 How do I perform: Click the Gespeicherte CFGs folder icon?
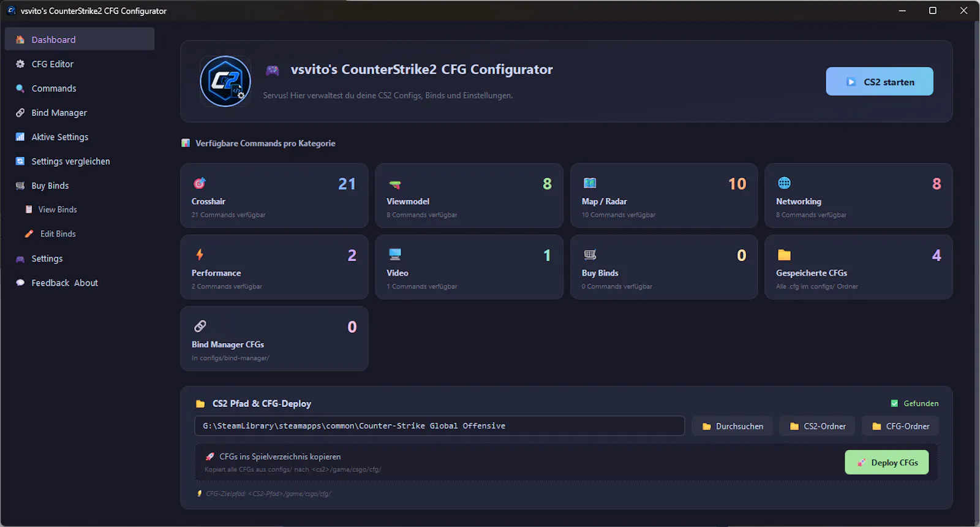784,255
